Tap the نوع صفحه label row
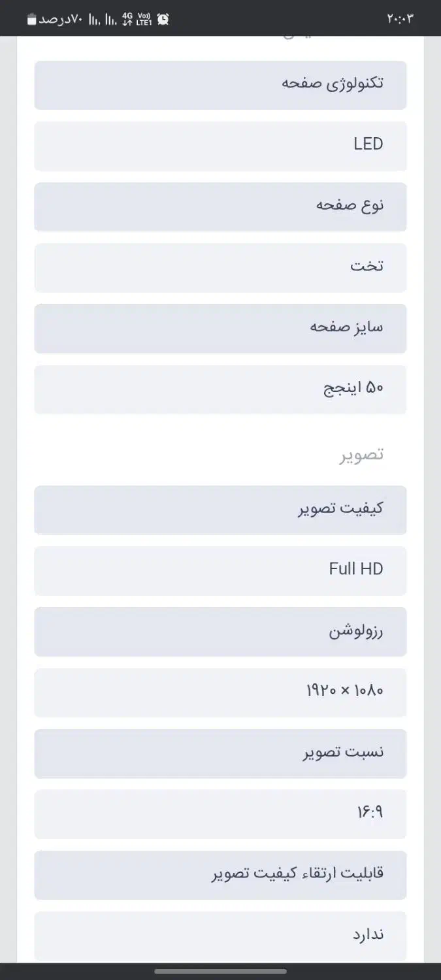441x980 pixels. tap(220, 206)
